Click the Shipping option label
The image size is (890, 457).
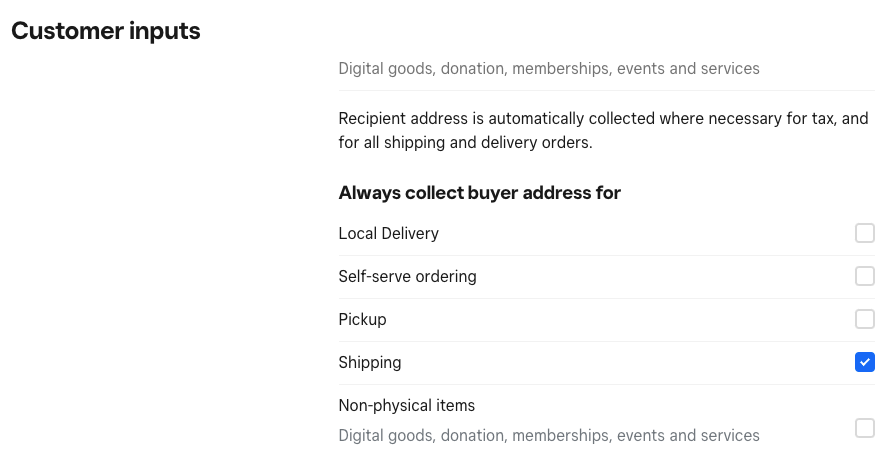coord(370,362)
